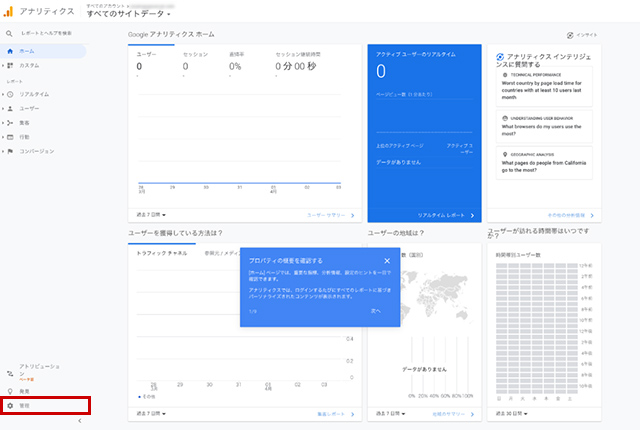Click the Understanding User Behavior card icon
The image size is (640, 430).
(505, 118)
